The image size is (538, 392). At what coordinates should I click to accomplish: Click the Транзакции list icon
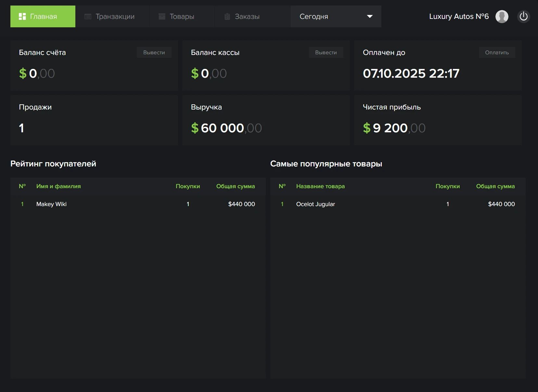click(88, 17)
